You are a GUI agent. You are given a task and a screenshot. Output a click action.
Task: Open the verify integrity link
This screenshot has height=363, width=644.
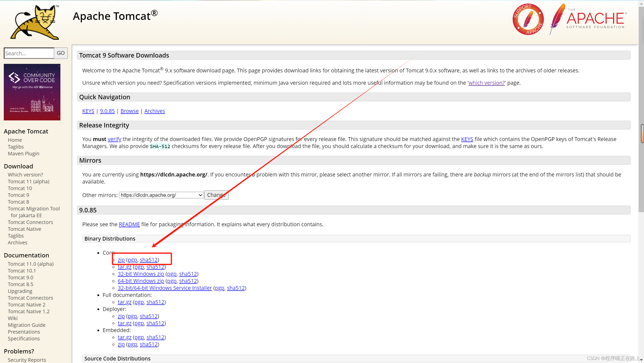coord(114,139)
